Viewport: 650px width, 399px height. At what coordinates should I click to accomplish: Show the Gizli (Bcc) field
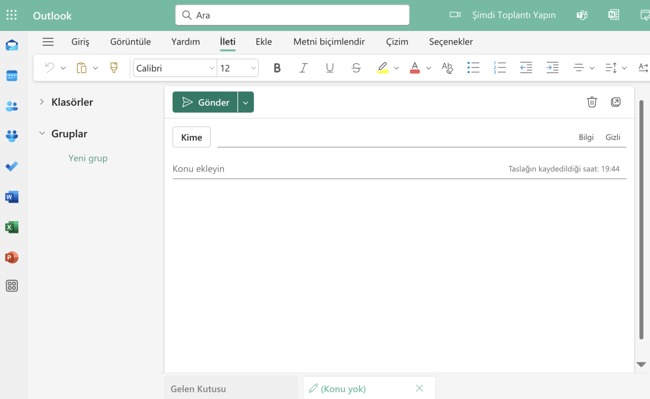point(613,137)
